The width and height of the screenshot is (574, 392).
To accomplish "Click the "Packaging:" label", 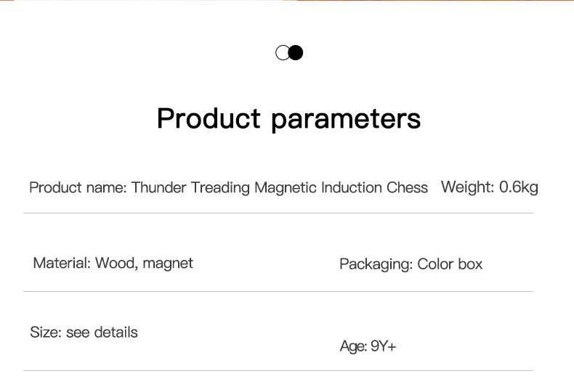I will [376, 264].
